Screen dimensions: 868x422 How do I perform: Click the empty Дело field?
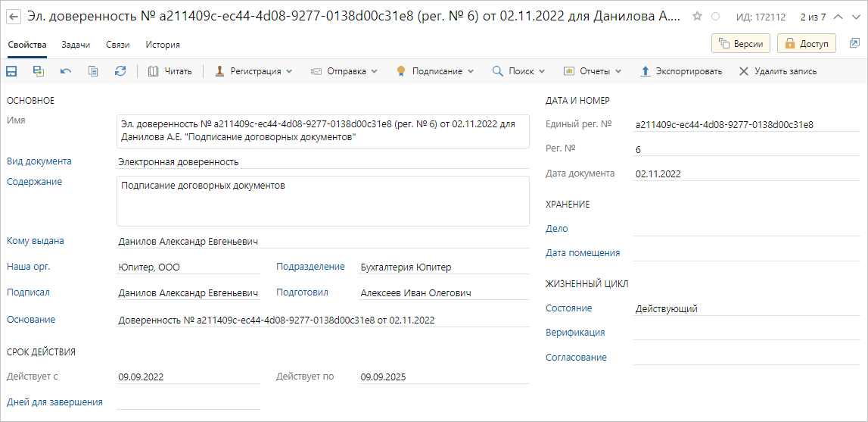pyautogui.click(x=747, y=229)
